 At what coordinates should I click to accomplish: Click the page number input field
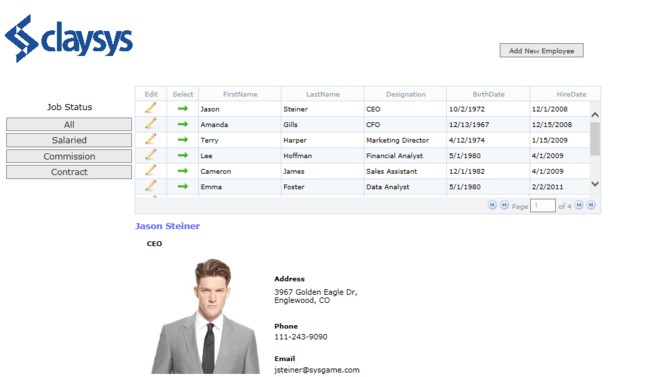point(543,205)
